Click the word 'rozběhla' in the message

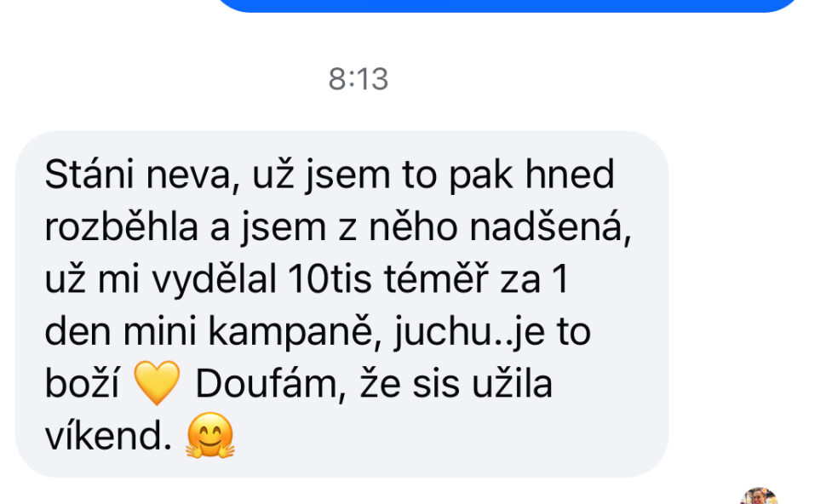[x=121, y=227]
